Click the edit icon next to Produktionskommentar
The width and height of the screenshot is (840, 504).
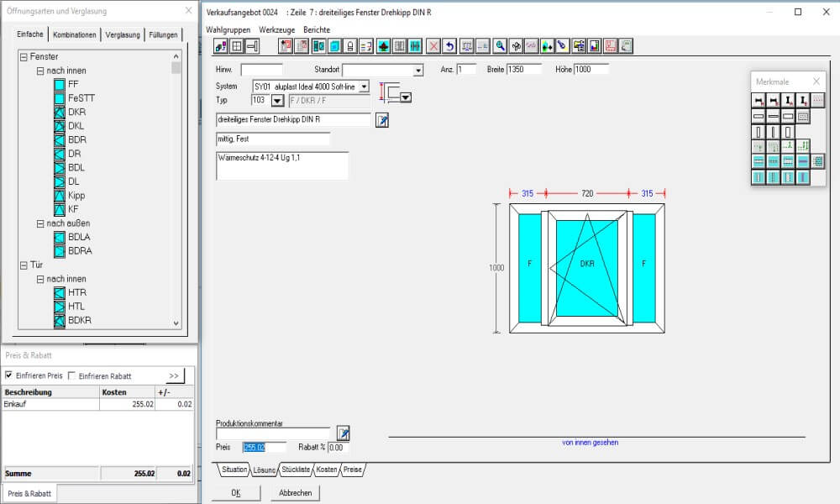pos(343,433)
